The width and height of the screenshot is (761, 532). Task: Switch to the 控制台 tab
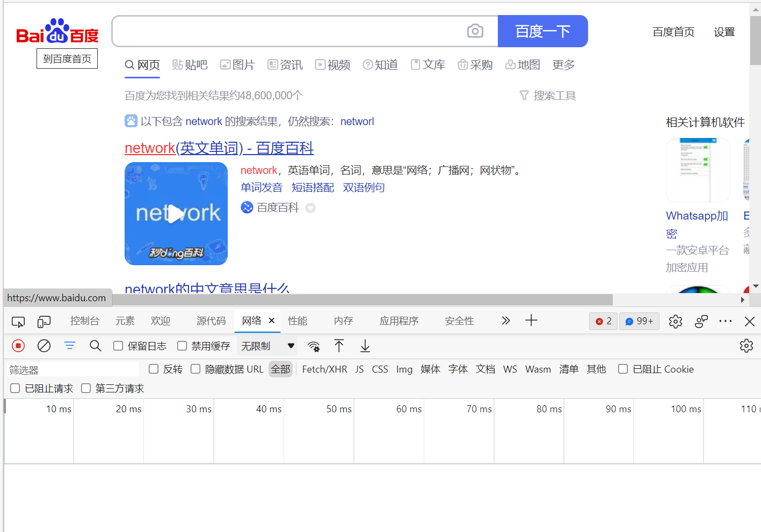click(85, 321)
